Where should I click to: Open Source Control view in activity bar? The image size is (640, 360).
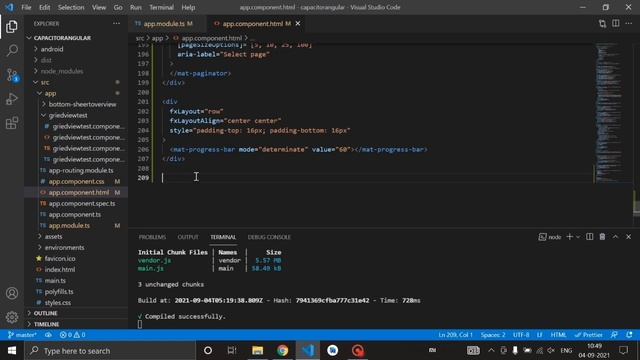click(x=12, y=75)
